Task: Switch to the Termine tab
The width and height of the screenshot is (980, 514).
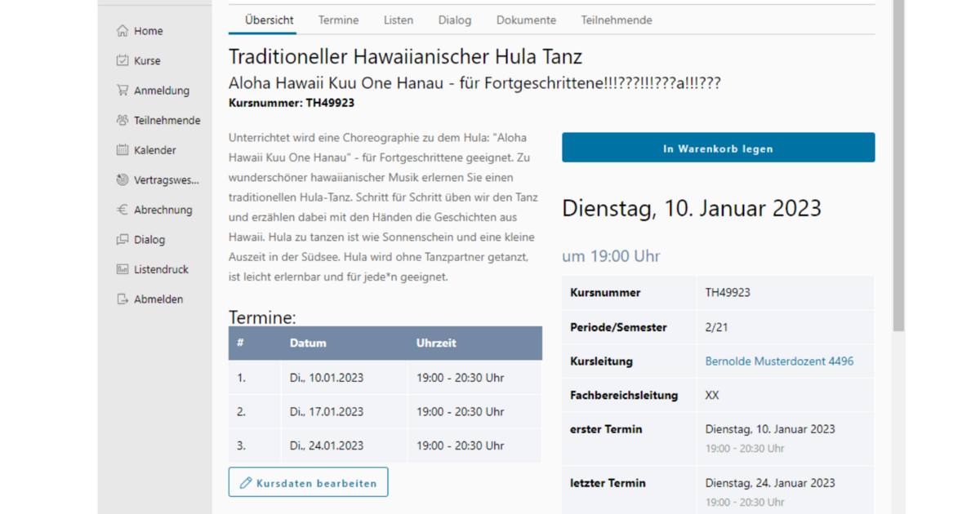Action: tap(338, 20)
